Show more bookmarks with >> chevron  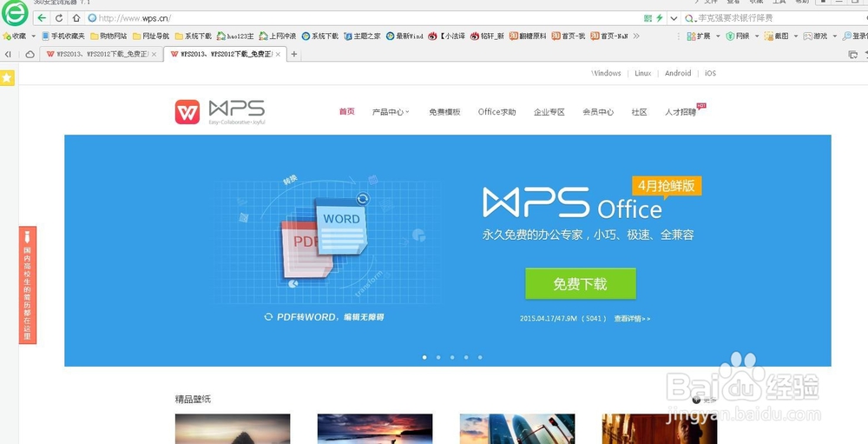pyautogui.click(x=636, y=36)
